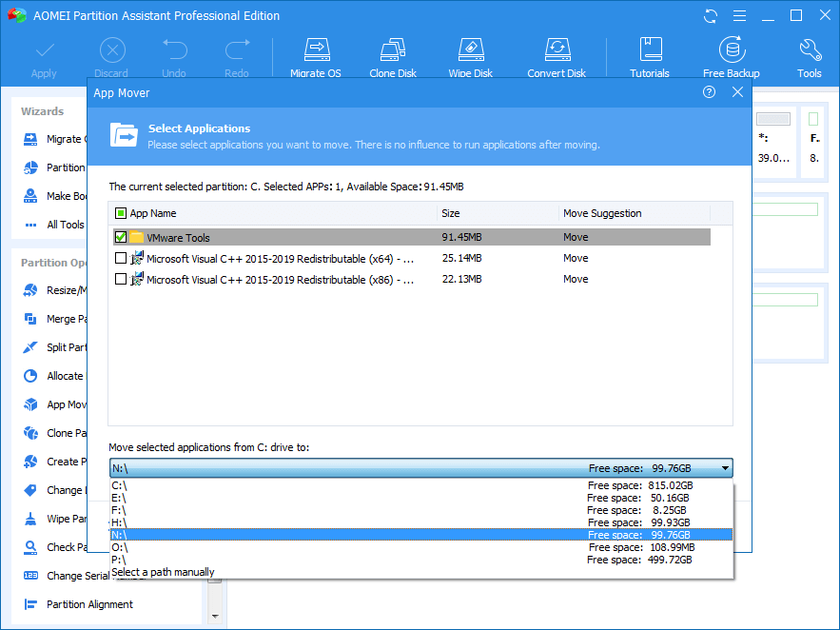The height and width of the screenshot is (630, 840).
Task: Open the Clone Disk tool
Action: (393, 55)
